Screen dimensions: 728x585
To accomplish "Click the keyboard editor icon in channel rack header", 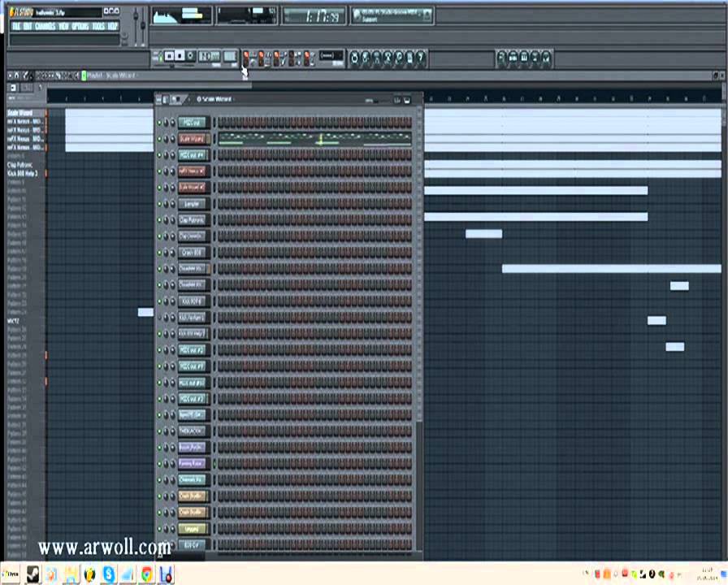I will (x=407, y=100).
